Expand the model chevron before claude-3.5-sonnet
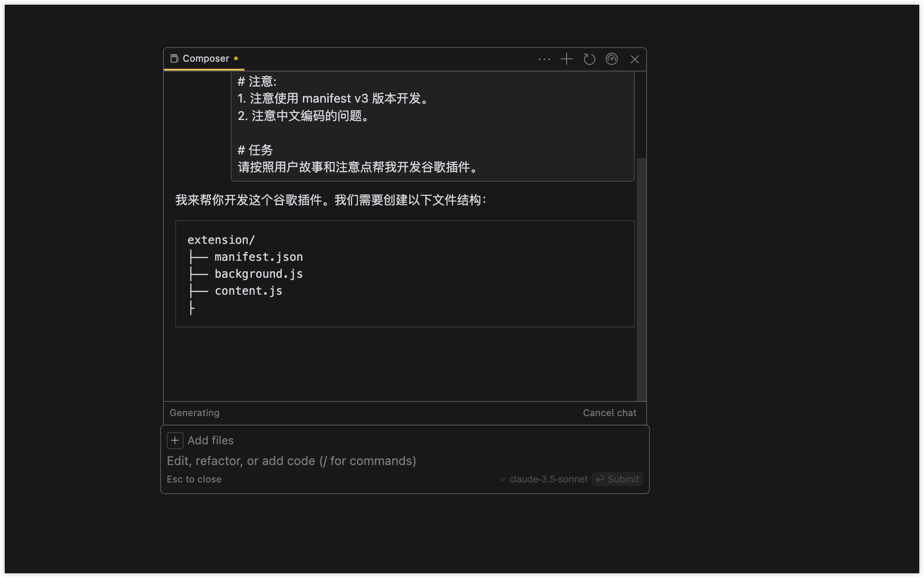 click(503, 480)
